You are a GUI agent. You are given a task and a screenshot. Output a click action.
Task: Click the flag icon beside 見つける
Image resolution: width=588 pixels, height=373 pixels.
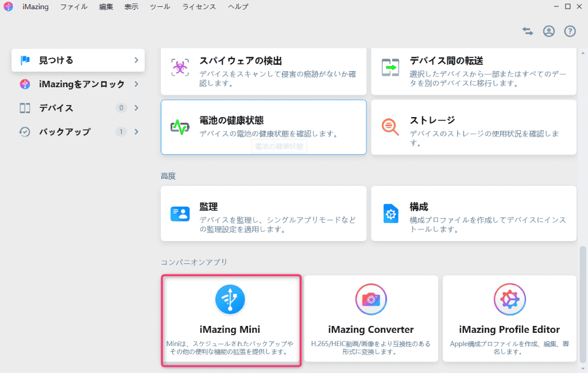click(x=25, y=60)
